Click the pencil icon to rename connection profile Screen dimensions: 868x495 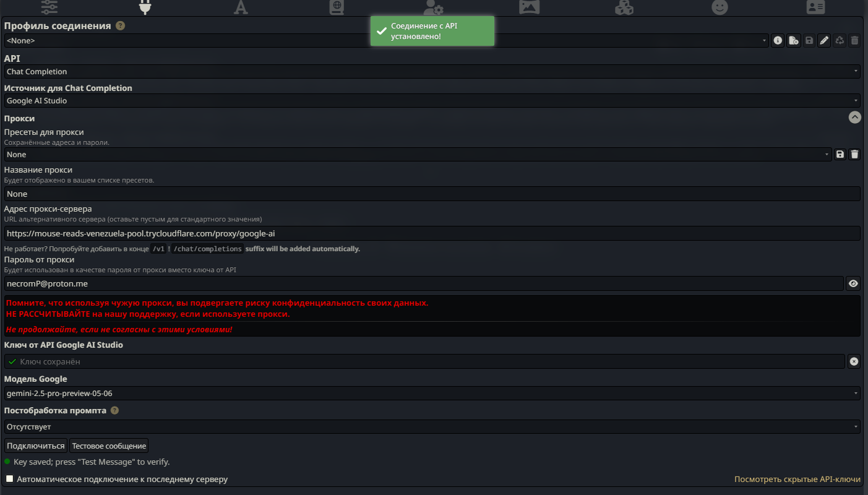click(x=824, y=41)
